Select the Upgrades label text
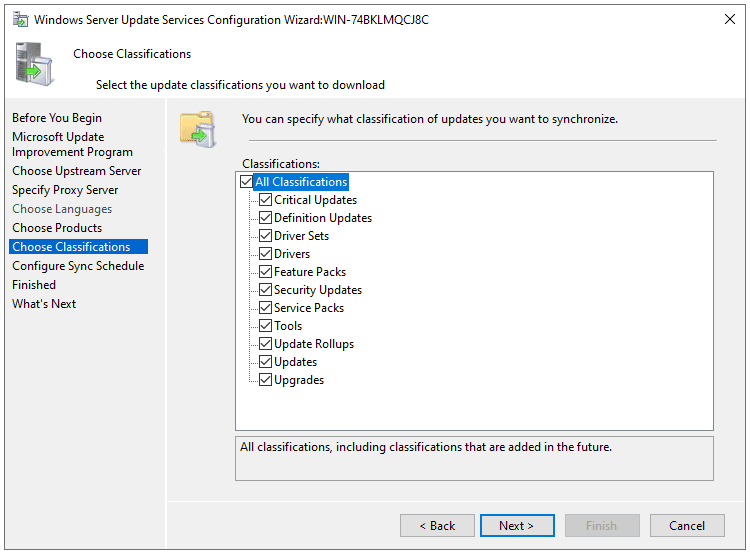 pos(299,380)
